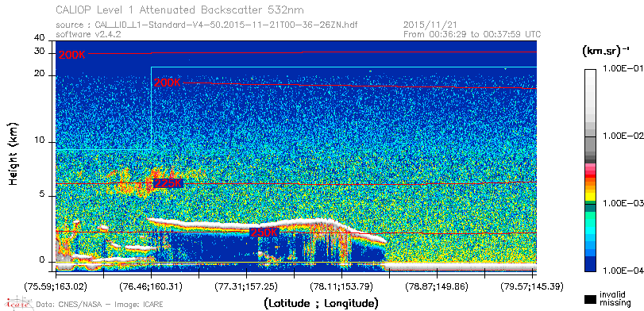
Task: Click the colorbar value "1.00E-02"
Action: (623, 136)
